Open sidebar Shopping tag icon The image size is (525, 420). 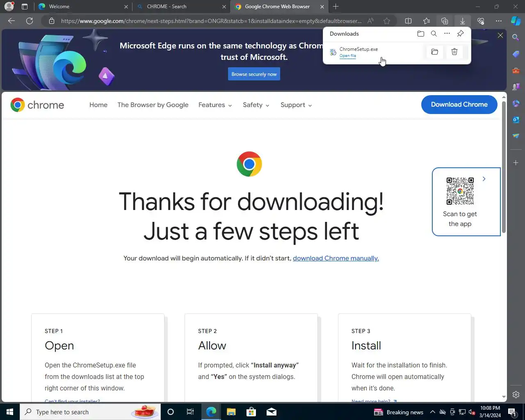(x=516, y=54)
